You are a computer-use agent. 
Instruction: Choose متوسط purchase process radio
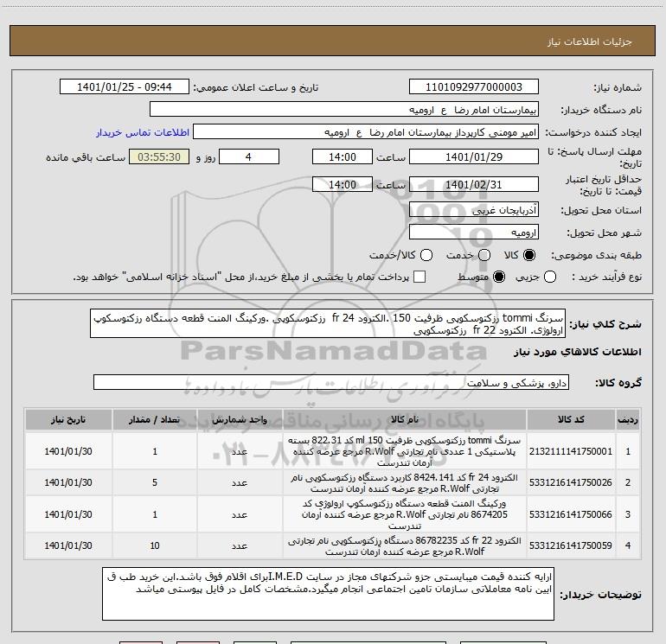pyautogui.click(x=499, y=277)
